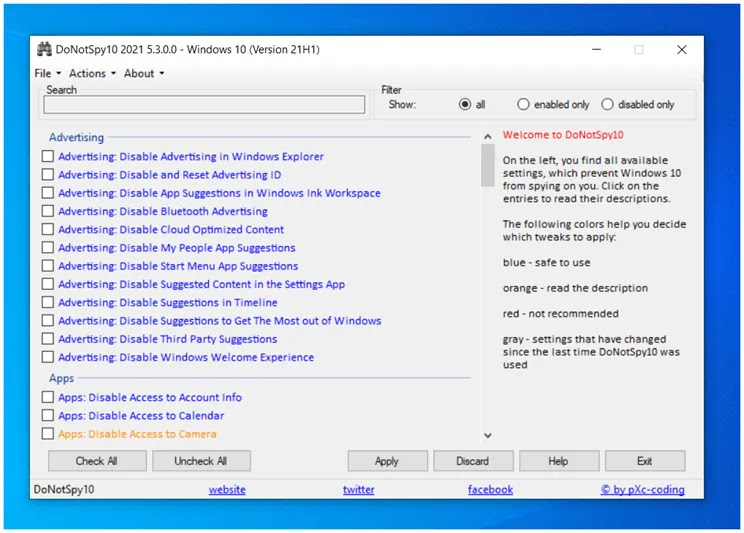The height and width of the screenshot is (533, 744).
Task: Focus the Search input field
Action: tap(204, 104)
